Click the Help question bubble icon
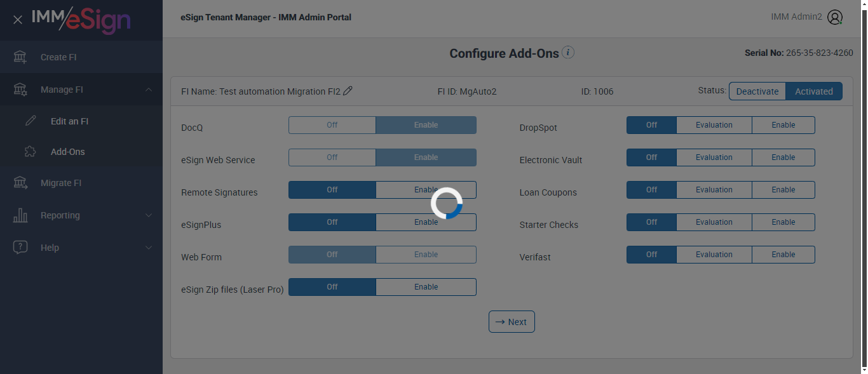The height and width of the screenshot is (374, 868). [20, 248]
